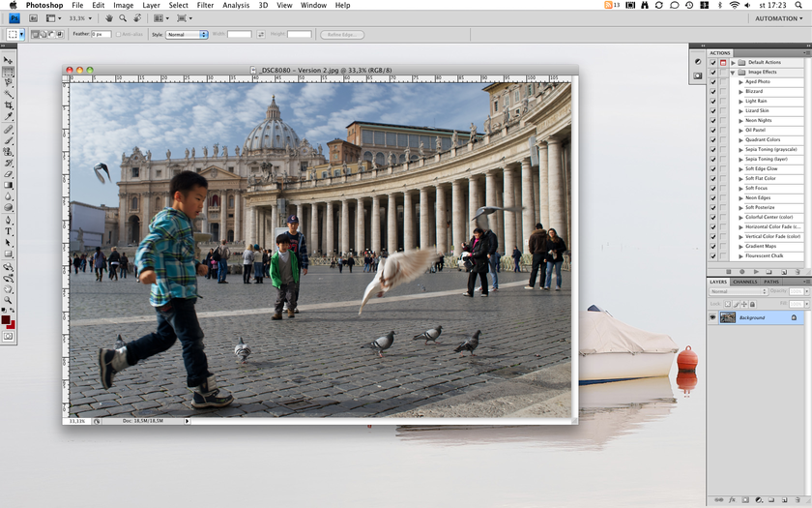Expand the Oil Pastel action
The image size is (812, 508).
tap(740, 130)
